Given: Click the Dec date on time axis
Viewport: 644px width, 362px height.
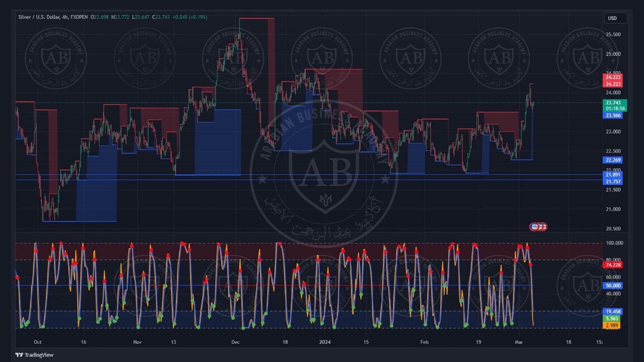Looking at the screenshot, I should pos(235,342).
